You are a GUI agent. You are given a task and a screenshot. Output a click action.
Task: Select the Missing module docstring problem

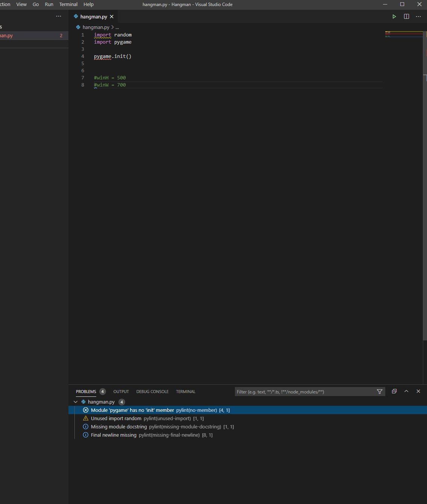pyautogui.click(x=248, y=427)
